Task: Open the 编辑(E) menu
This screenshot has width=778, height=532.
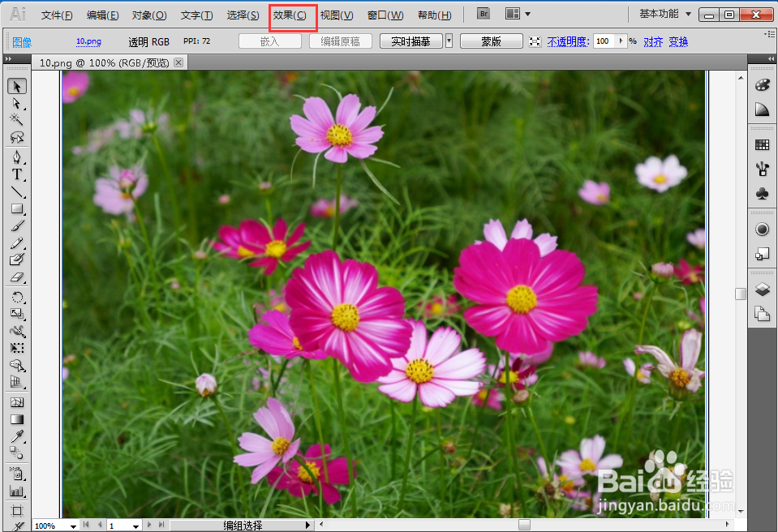Action: [103, 15]
